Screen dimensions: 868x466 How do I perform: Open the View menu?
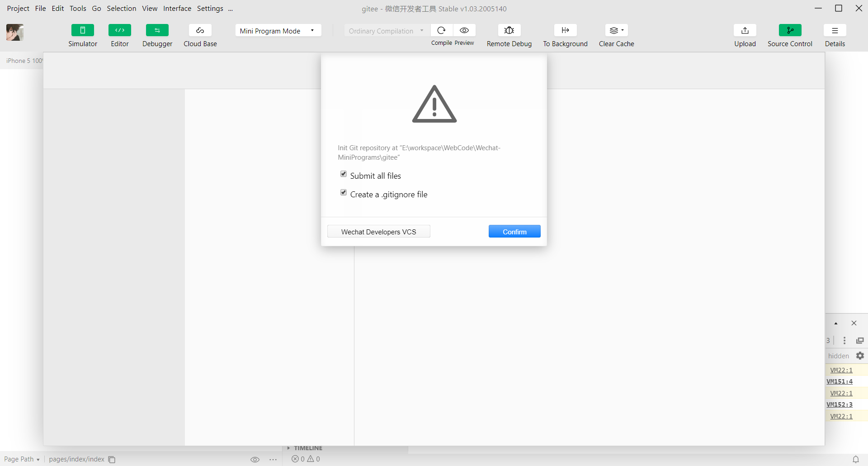tap(150, 9)
